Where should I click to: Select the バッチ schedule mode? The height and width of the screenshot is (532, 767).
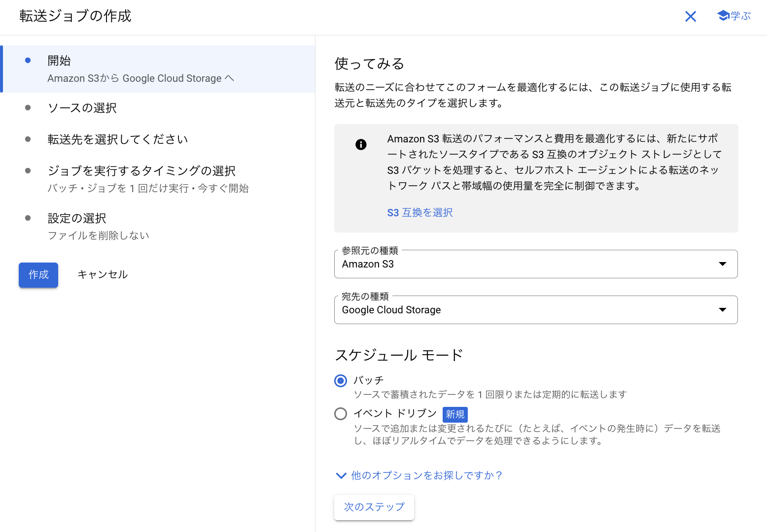pos(341,380)
